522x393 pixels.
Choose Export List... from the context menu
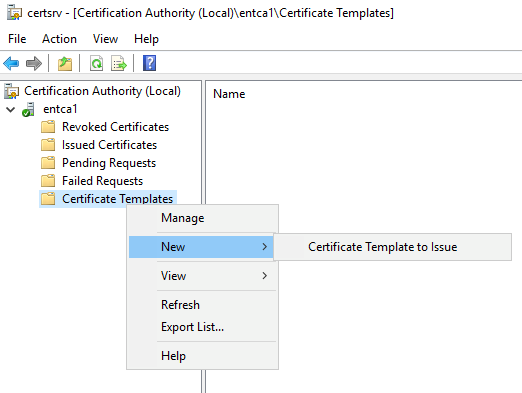203,327
